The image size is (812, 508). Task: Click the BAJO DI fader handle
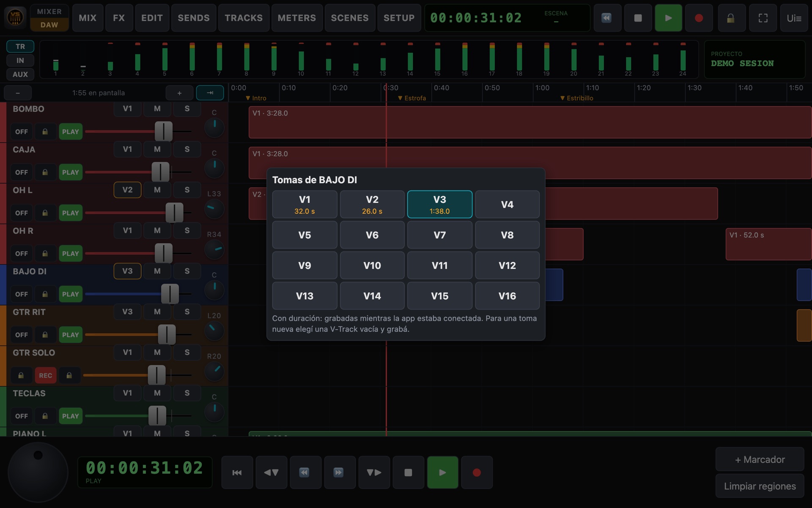click(x=170, y=294)
